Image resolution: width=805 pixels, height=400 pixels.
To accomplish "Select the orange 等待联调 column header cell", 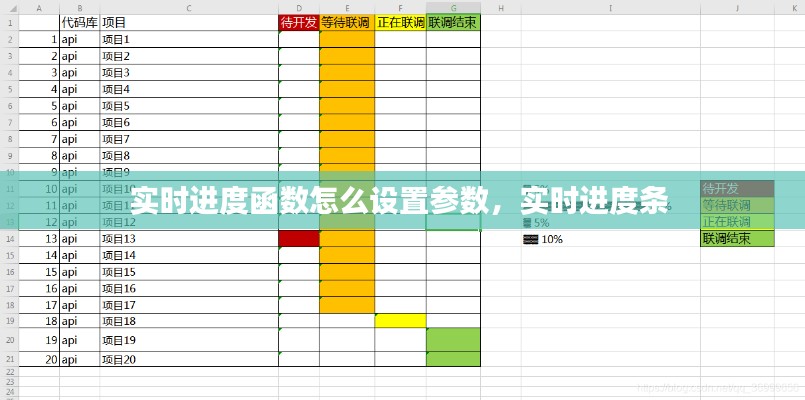I will (x=346, y=22).
